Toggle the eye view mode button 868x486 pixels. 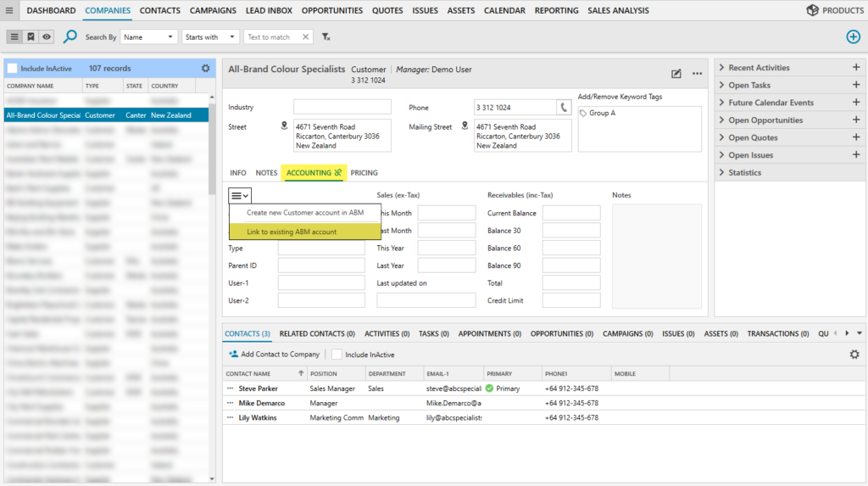click(x=47, y=36)
